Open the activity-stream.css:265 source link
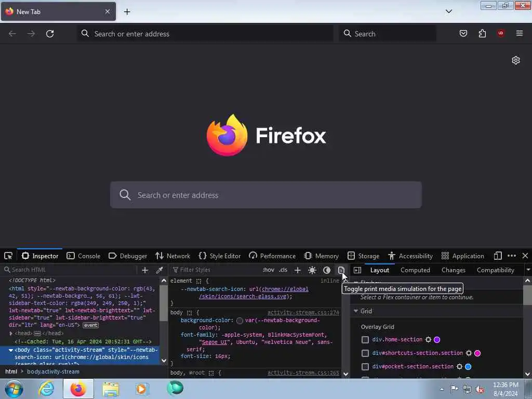This screenshot has width=532, height=399. [303, 373]
